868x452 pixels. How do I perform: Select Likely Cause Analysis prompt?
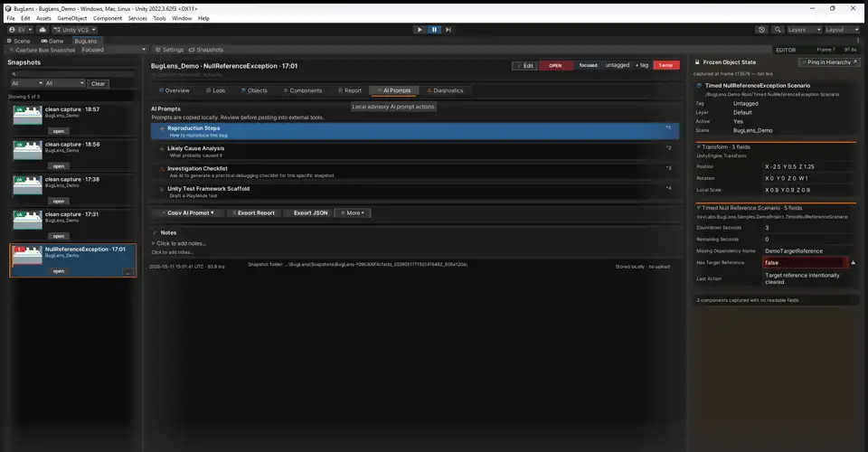(x=415, y=152)
